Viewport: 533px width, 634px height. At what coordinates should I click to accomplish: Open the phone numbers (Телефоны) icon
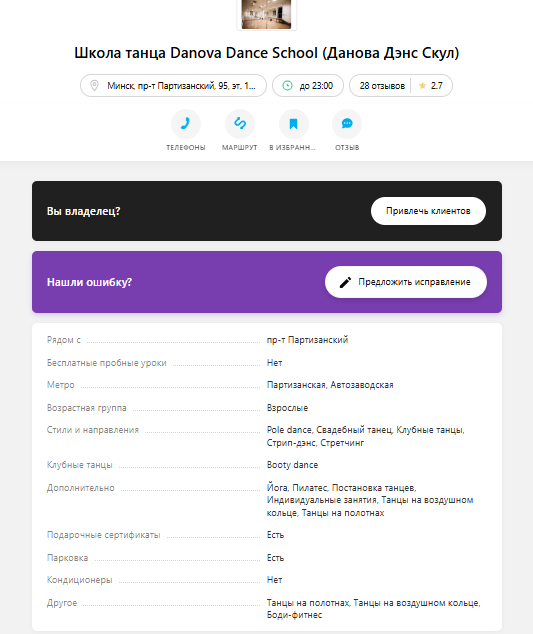click(186, 124)
